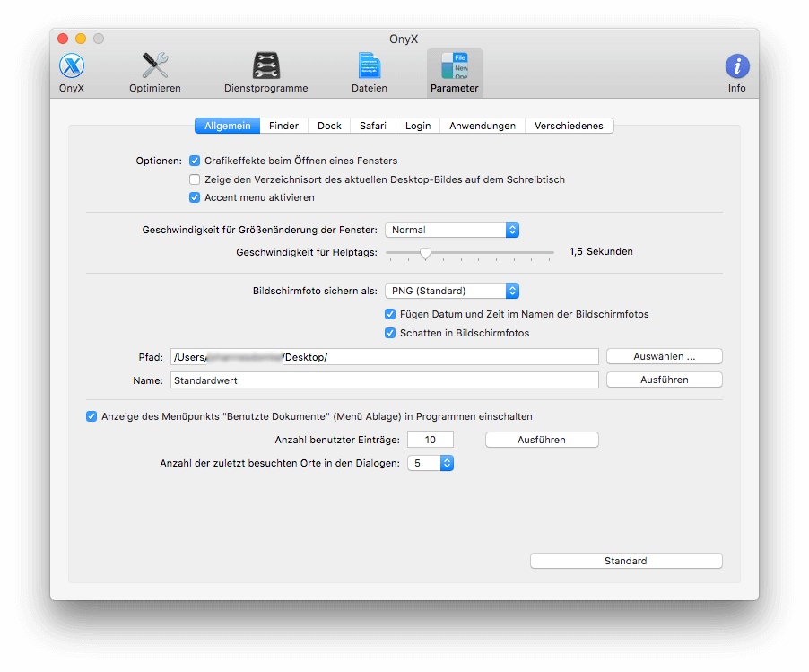This screenshot has height=672, width=809.
Task: Uncheck the Benutzte Dokumente menu item option
Action: click(91, 416)
